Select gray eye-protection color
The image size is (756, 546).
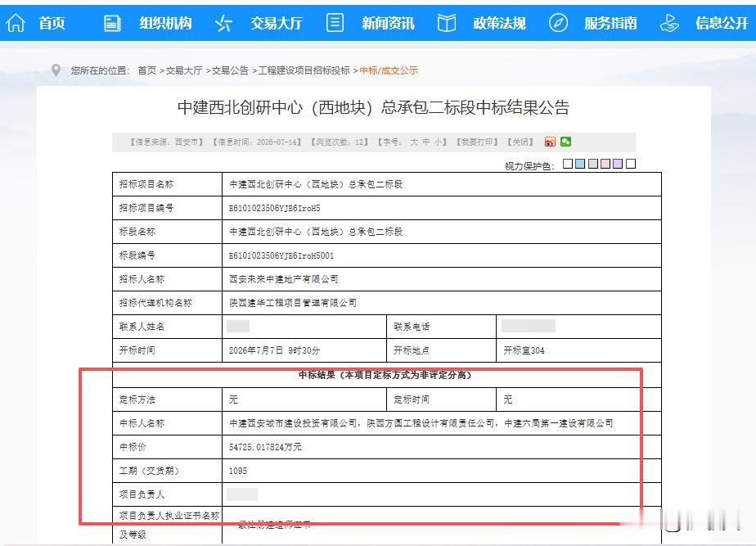coord(593,164)
